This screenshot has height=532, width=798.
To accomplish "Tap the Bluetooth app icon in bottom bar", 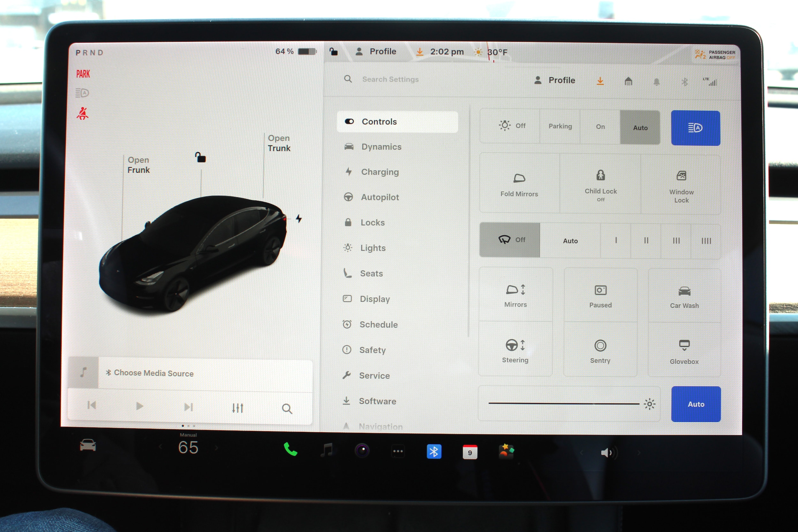I will pos(433,452).
